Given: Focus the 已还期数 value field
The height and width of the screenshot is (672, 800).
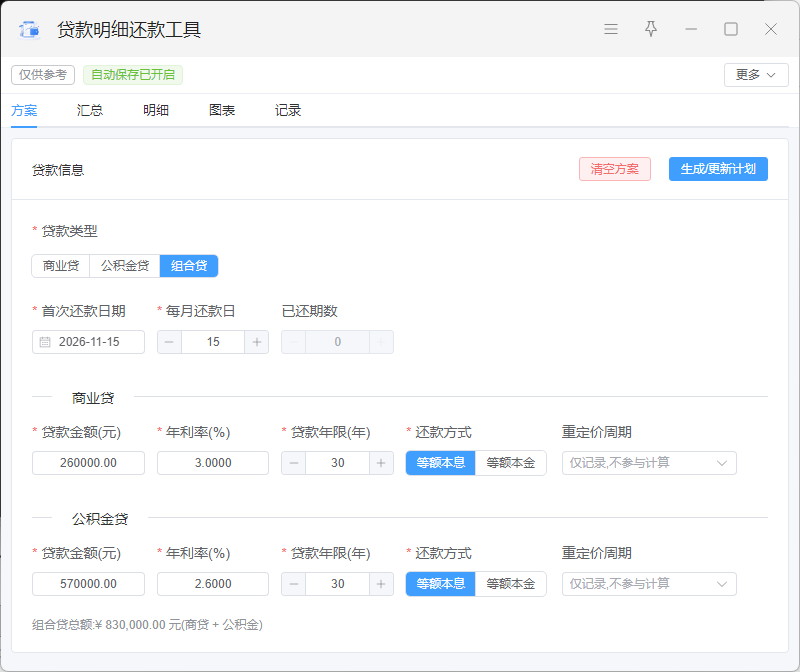Looking at the screenshot, I should [337, 342].
